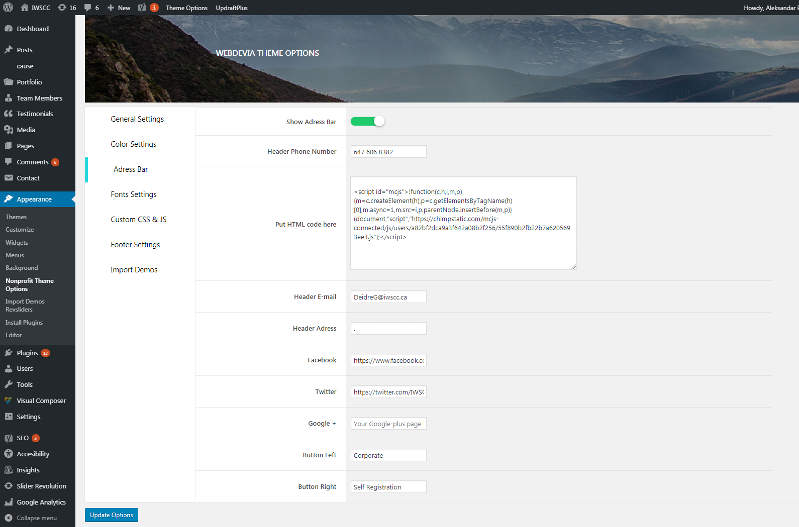Open Comments icon in sidebar
The width and height of the screenshot is (799, 527).
[8, 162]
